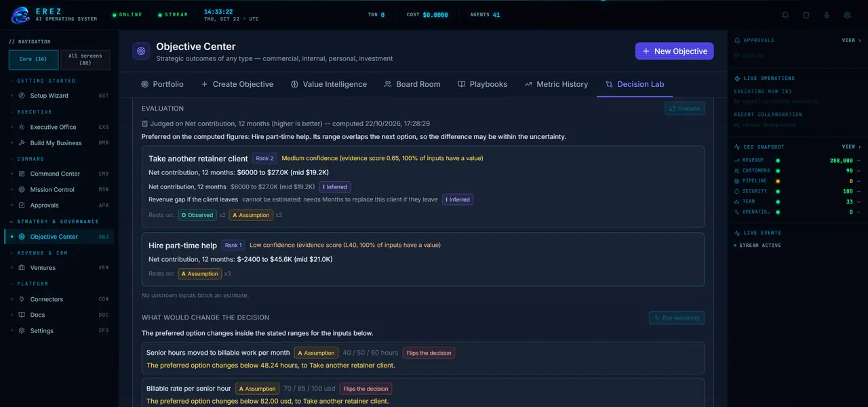The height and width of the screenshot is (407, 868).
Task: Toggle the STREAM status indicator
Action: click(x=173, y=14)
